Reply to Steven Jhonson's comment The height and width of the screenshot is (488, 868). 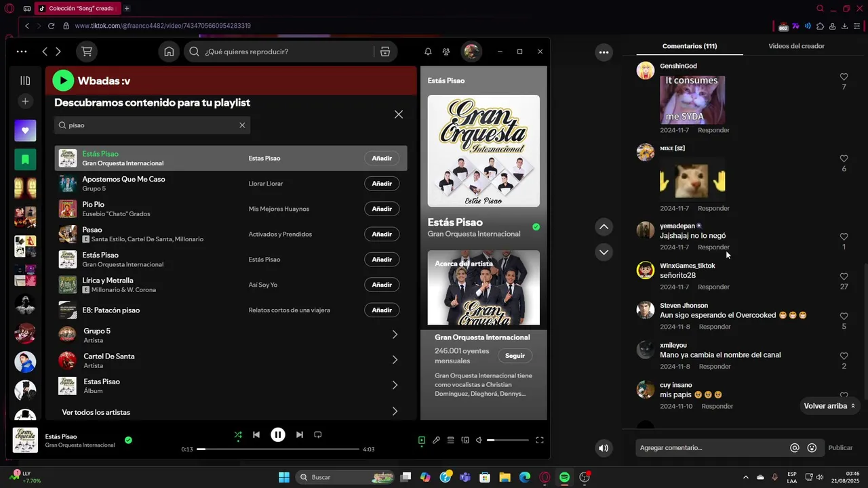[x=715, y=327]
